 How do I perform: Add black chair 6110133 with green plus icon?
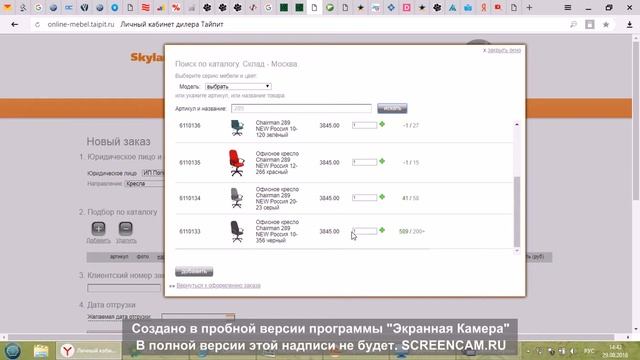(382, 230)
